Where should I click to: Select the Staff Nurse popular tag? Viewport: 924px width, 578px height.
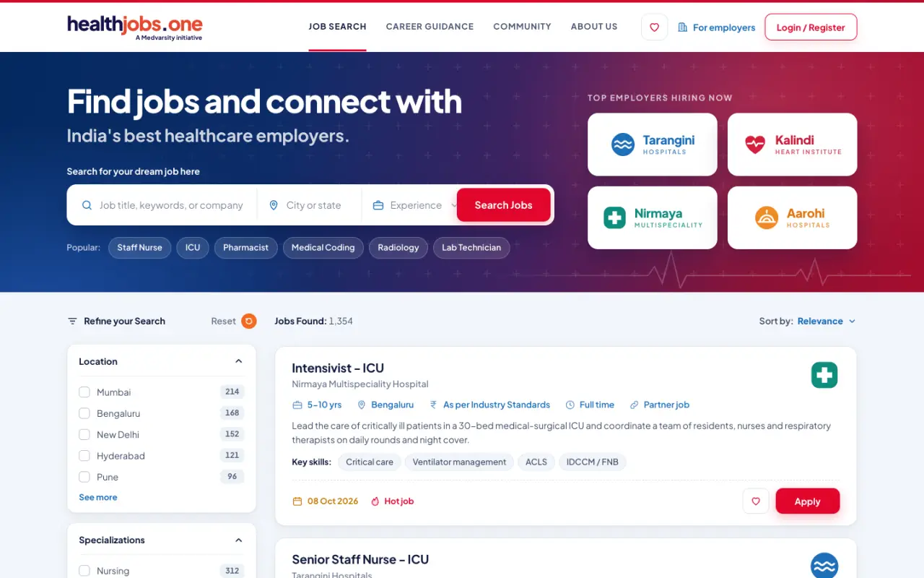pos(140,248)
